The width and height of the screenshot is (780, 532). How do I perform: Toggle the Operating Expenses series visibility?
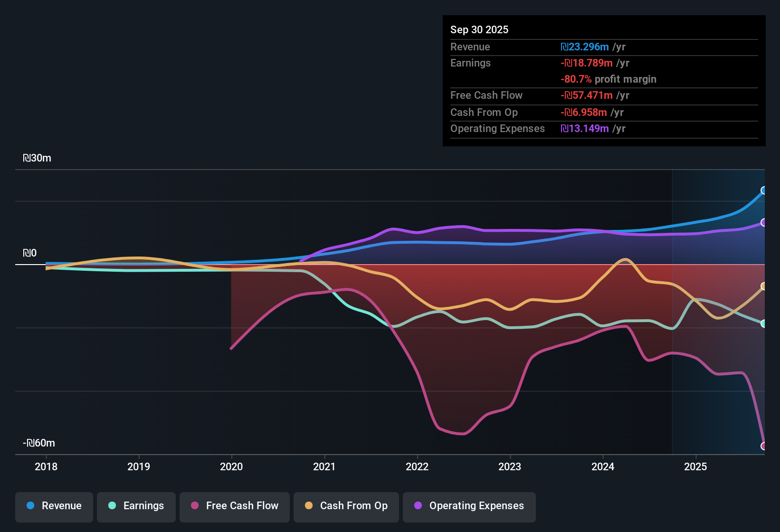click(x=469, y=506)
